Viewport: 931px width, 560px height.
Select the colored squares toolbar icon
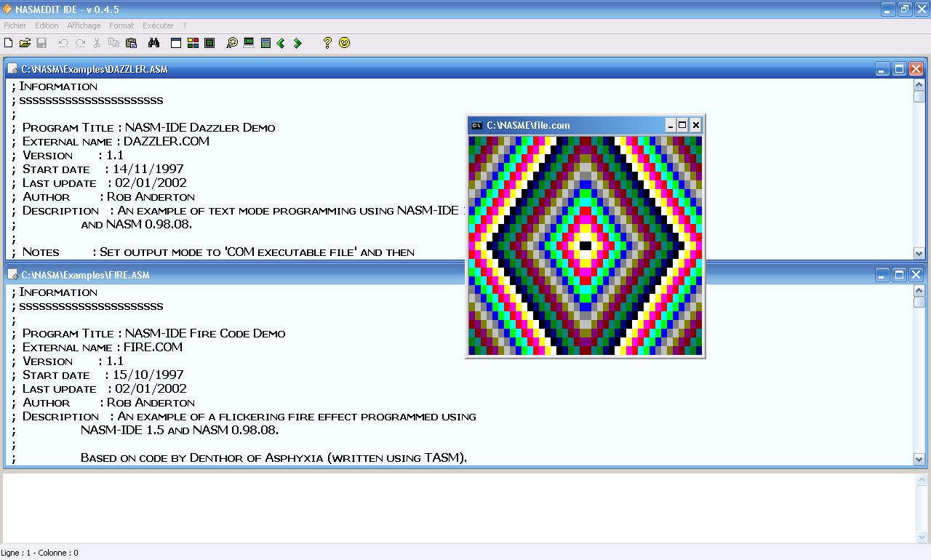point(193,43)
